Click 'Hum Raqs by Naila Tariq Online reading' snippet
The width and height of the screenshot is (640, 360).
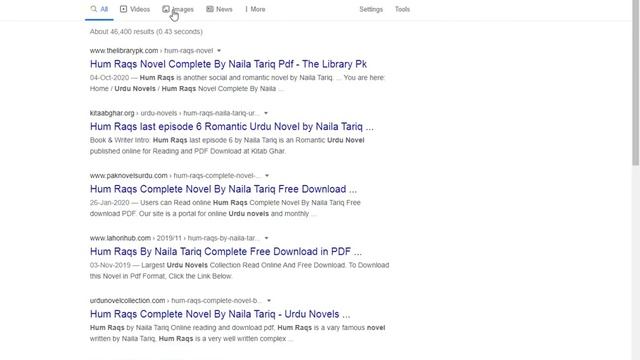(x=238, y=333)
